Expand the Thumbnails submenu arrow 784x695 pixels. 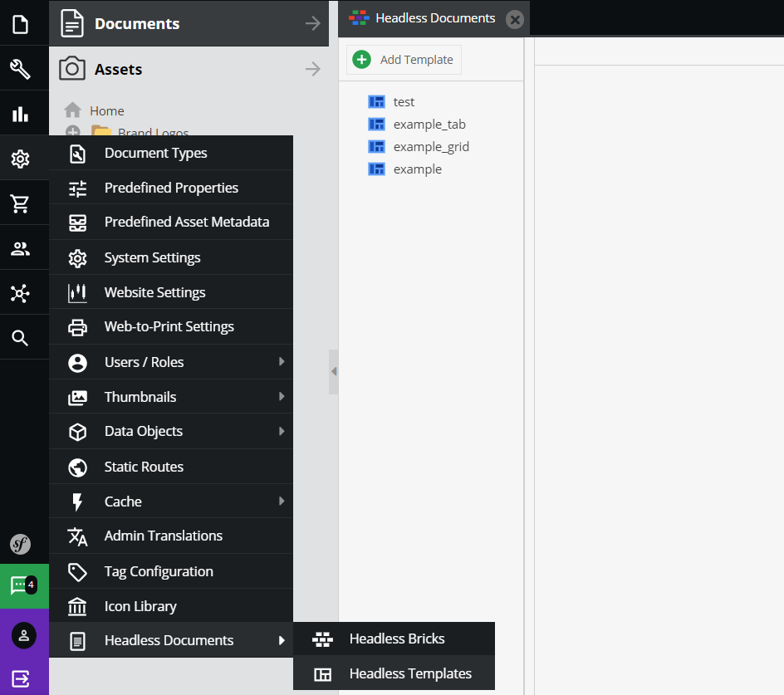coord(282,397)
